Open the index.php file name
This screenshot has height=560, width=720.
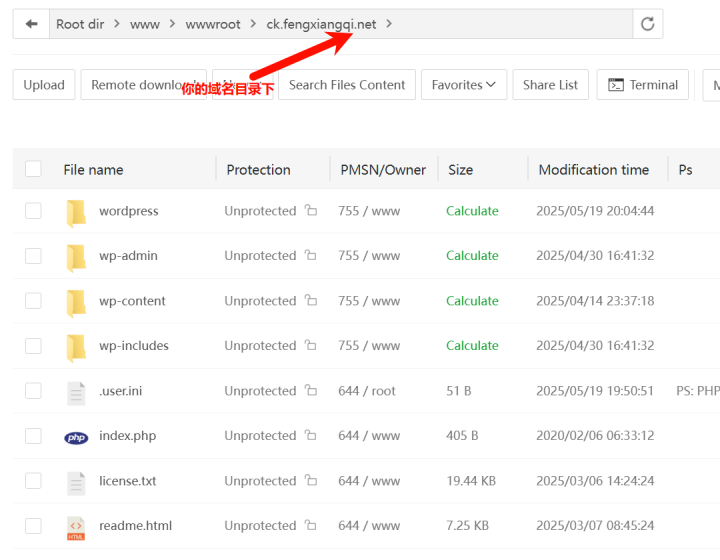point(128,436)
